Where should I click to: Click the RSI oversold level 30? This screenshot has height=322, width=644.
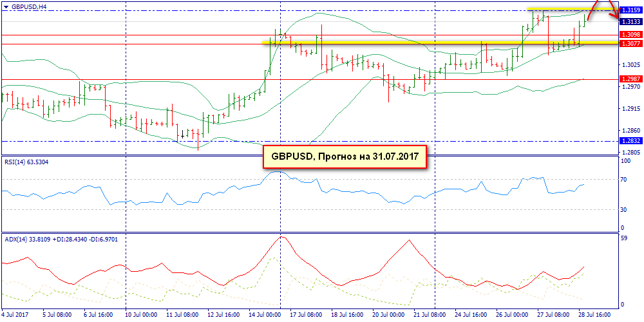pyautogui.click(x=624, y=210)
